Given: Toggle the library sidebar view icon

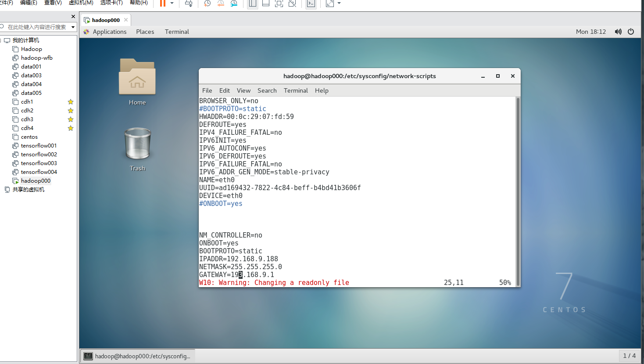Looking at the screenshot, I should point(253,4).
